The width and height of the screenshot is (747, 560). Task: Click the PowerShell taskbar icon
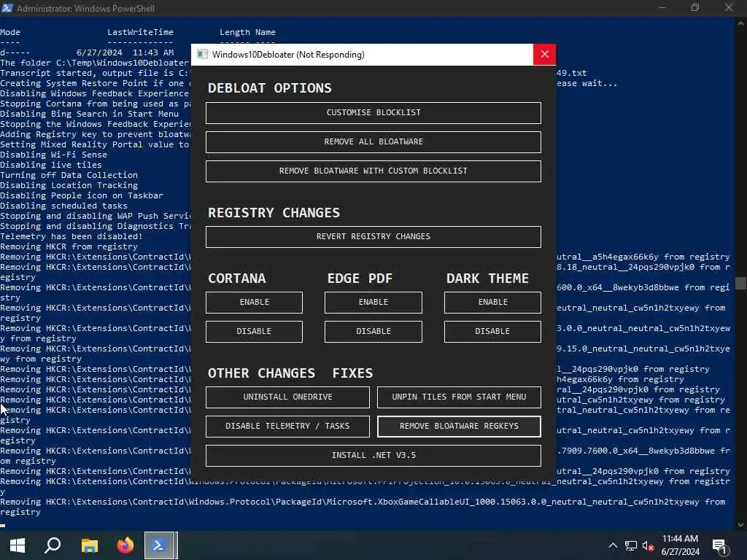tap(160, 545)
